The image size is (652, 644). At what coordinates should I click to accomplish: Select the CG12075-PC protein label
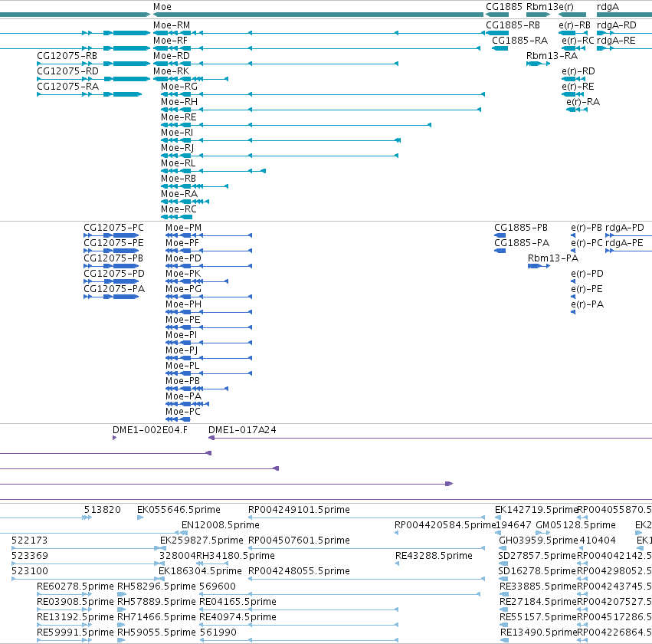114,228
